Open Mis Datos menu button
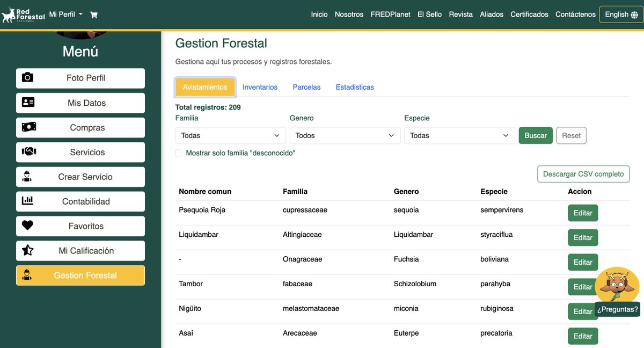This screenshot has height=348, width=644. 80,103
